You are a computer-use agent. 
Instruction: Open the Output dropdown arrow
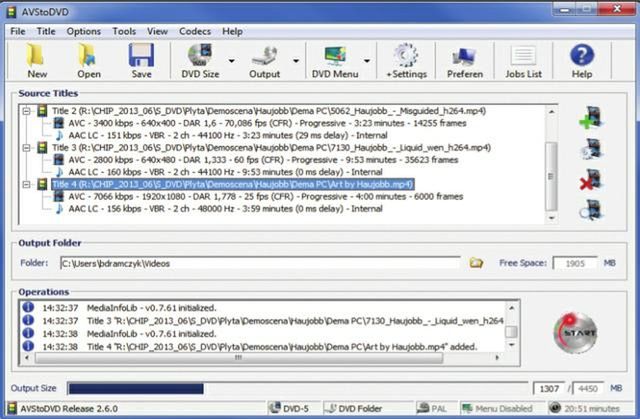[x=296, y=61]
